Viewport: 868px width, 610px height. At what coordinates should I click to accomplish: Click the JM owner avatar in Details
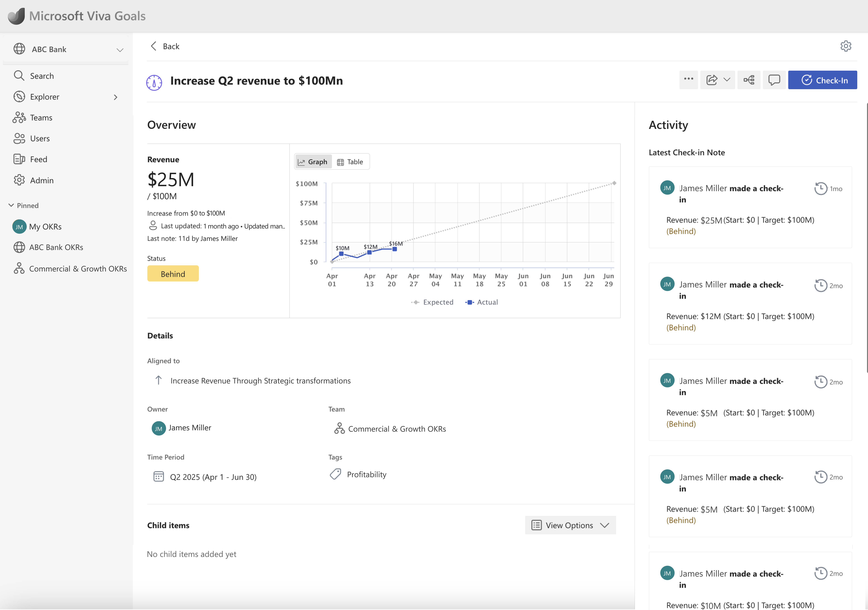click(x=159, y=428)
